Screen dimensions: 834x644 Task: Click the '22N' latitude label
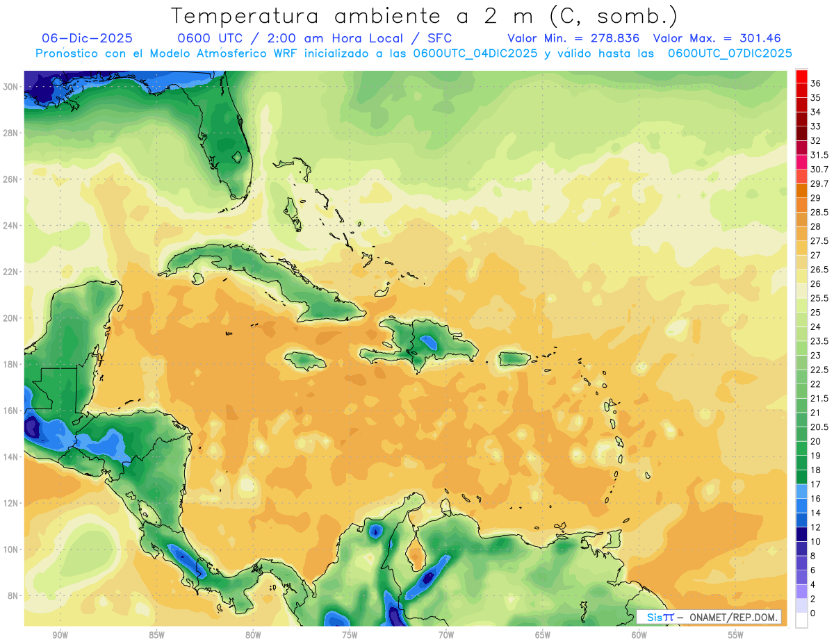click(x=10, y=272)
